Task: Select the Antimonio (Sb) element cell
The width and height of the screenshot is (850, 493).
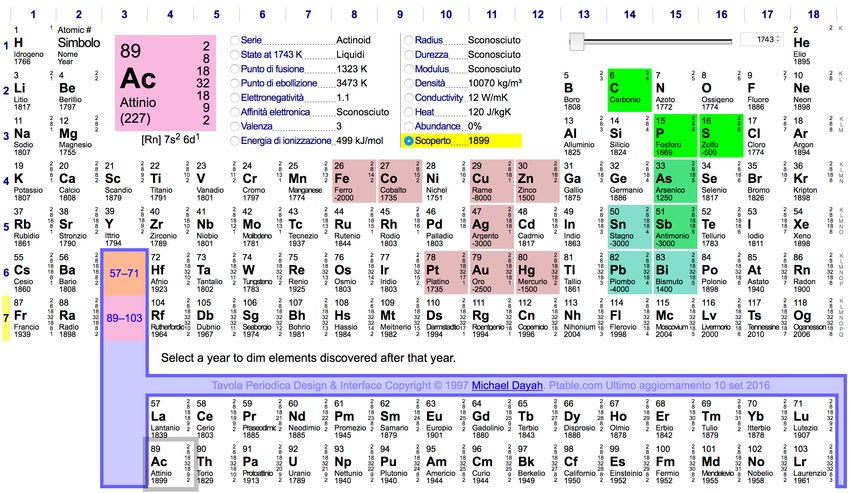Action: [675, 227]
